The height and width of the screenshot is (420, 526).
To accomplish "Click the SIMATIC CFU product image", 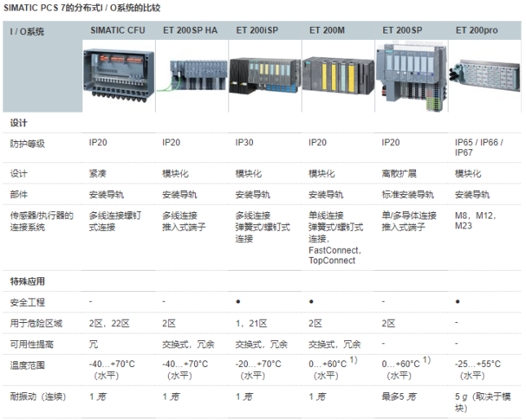I will [119, 76].
